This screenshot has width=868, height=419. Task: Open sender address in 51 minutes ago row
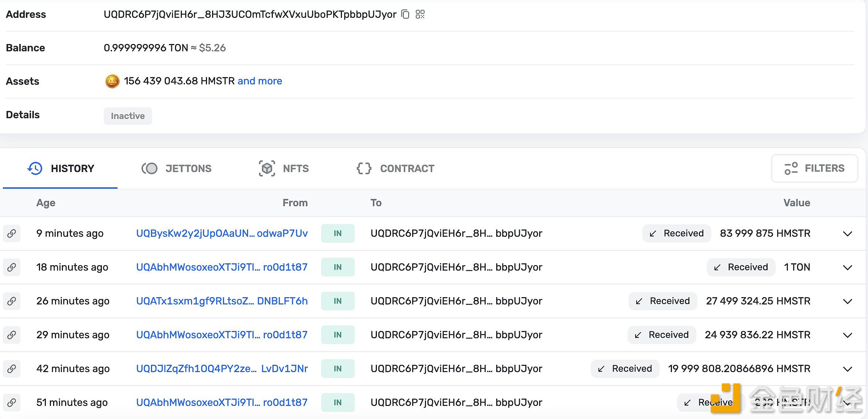(x=222, y=402)
